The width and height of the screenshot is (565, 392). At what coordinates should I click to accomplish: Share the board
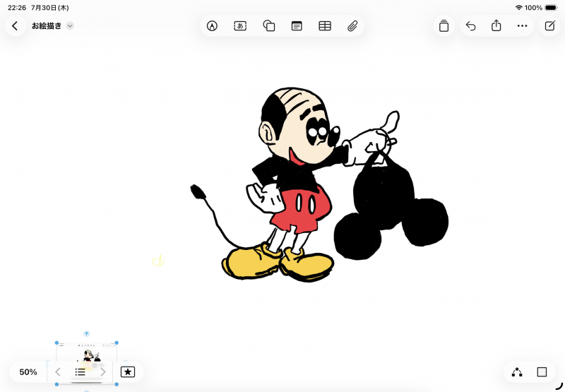click(496, 26)
